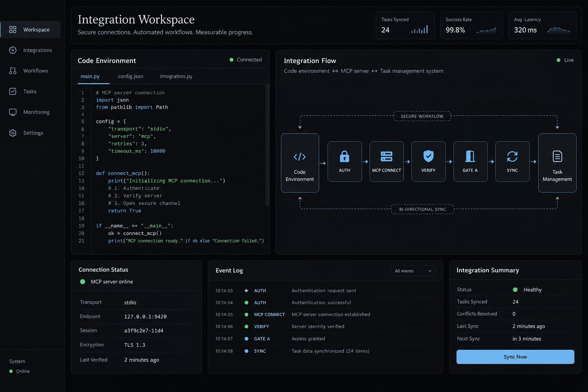Click code line 12 def connect_mcp()
This screenshot has height=392, width=588.
click(123, 173)
